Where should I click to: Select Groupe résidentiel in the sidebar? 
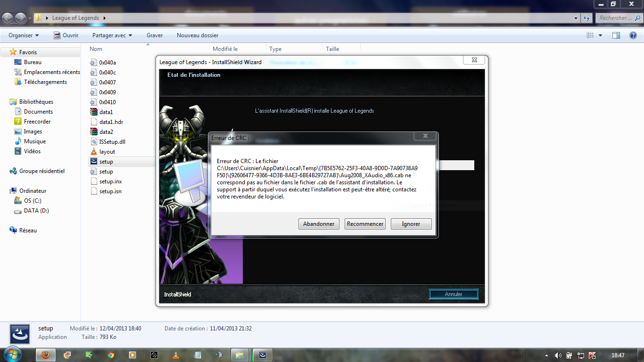[x=42, y=171]
